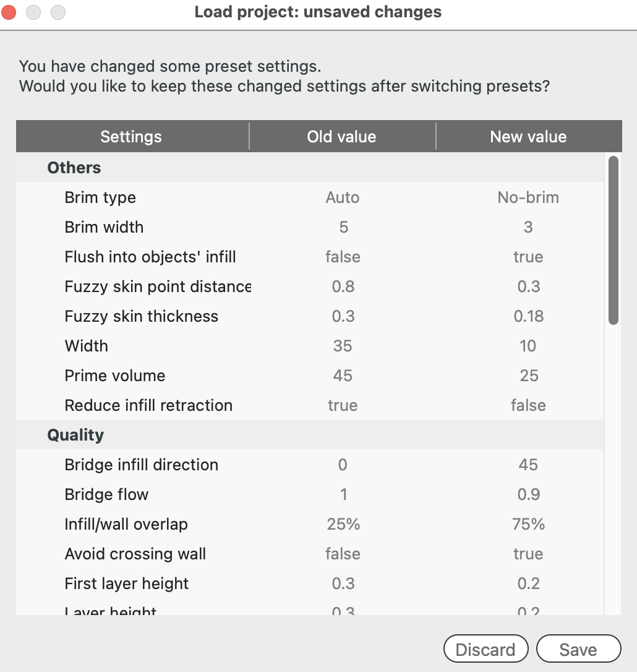The height and width of the screenshot is (672, 637).
Task: Collapse the Others section header
Action: click(74, 168)
